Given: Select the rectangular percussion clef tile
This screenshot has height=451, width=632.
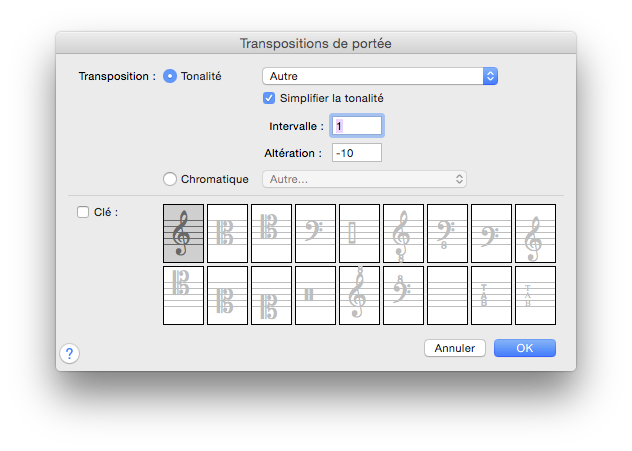Looking at the screenshot, I should click(359, 233).
